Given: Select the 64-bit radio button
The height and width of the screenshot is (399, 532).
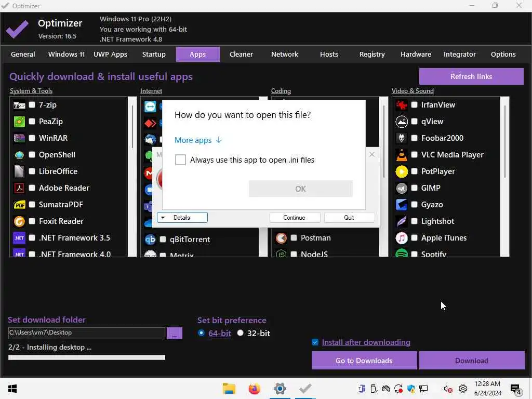Looking at the screenshot, I should [201, 333].
